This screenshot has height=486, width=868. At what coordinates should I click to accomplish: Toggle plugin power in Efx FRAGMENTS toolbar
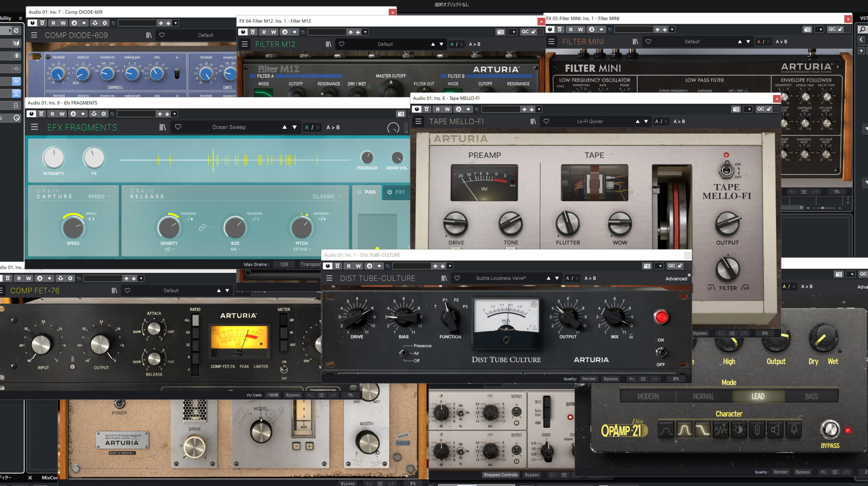pyautogui.click(x=32, y=114)
